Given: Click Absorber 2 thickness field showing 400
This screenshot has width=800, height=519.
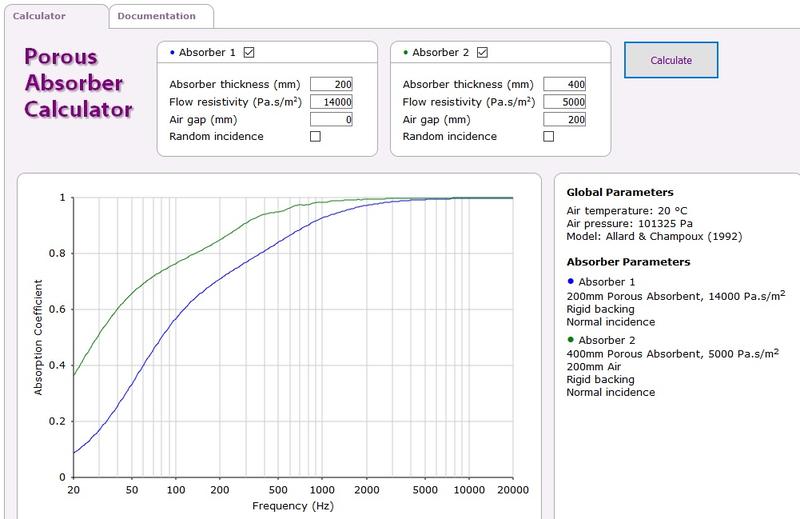Looking at the screenshot, I should coord(564,84).
